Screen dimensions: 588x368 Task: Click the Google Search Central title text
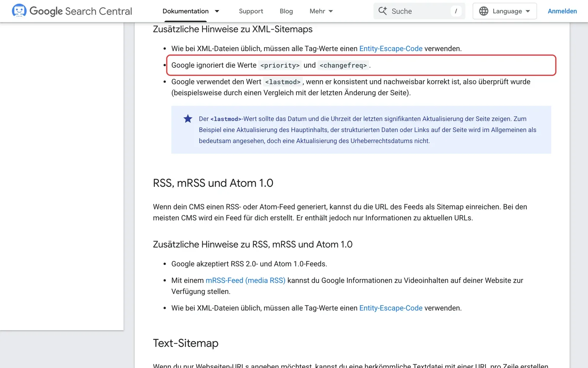click(81, 11)
